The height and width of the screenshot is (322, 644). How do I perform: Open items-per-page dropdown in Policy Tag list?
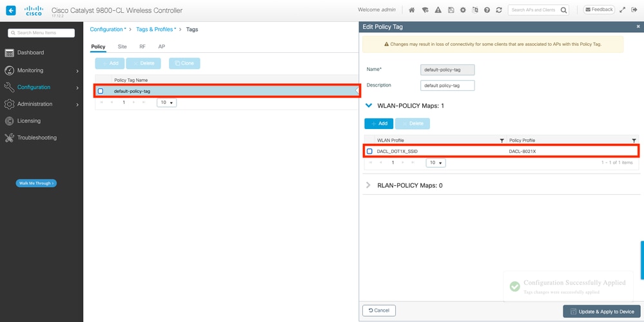167,103
